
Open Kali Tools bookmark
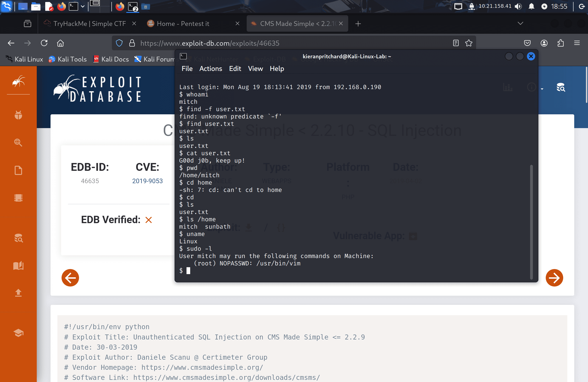[x=68, y=59]
